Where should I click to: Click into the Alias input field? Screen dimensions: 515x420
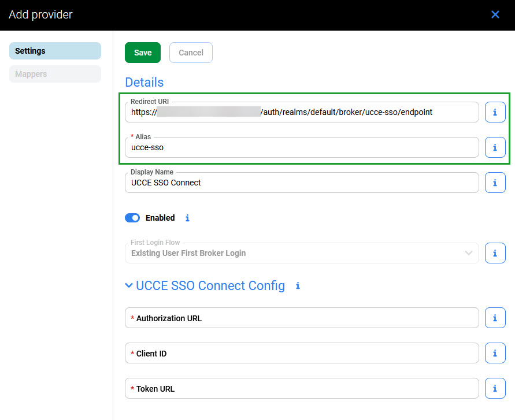[x=302, y=148]
